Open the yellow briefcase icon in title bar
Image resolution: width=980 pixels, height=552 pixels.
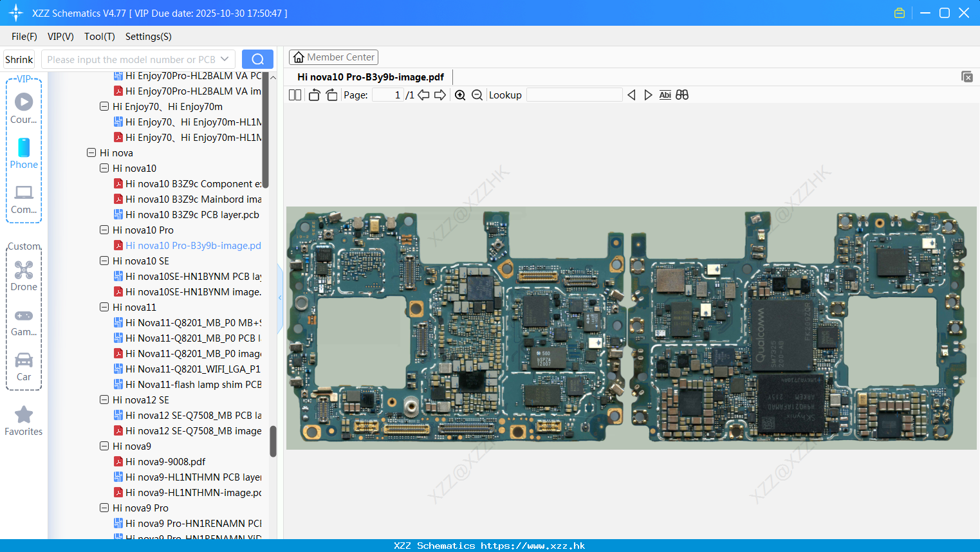900,13
